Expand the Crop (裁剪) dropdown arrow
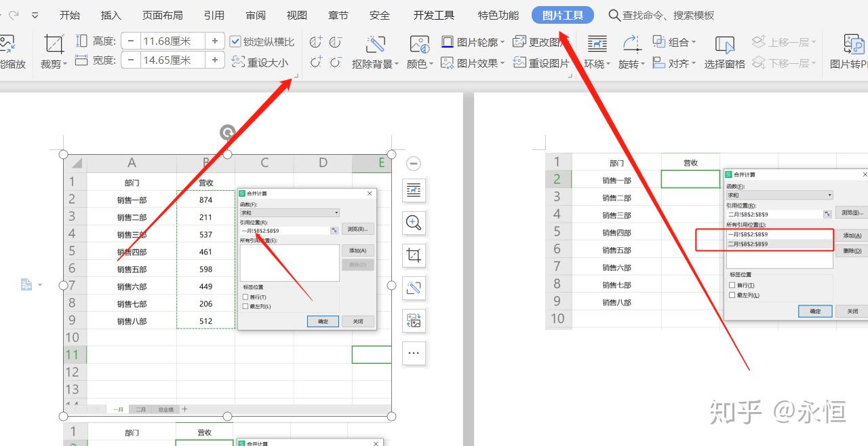Image resolution: width=868 pixels, height=446 pixels. point(65,64)
